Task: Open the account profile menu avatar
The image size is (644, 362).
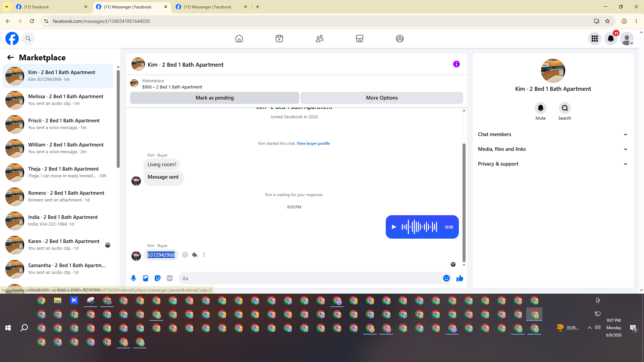Action: (x=627, y=39)
